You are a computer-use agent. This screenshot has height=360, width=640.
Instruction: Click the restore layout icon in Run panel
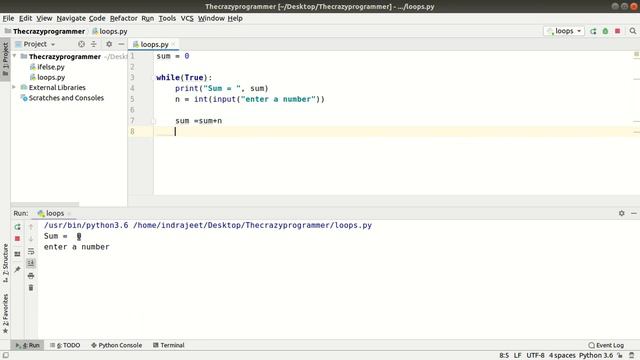click(x=18, y=254)
